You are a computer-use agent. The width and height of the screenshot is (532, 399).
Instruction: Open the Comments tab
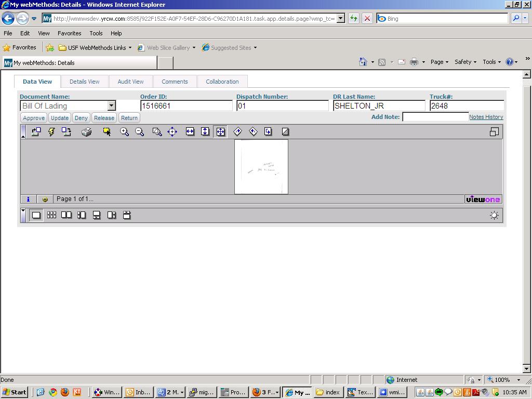175,82
